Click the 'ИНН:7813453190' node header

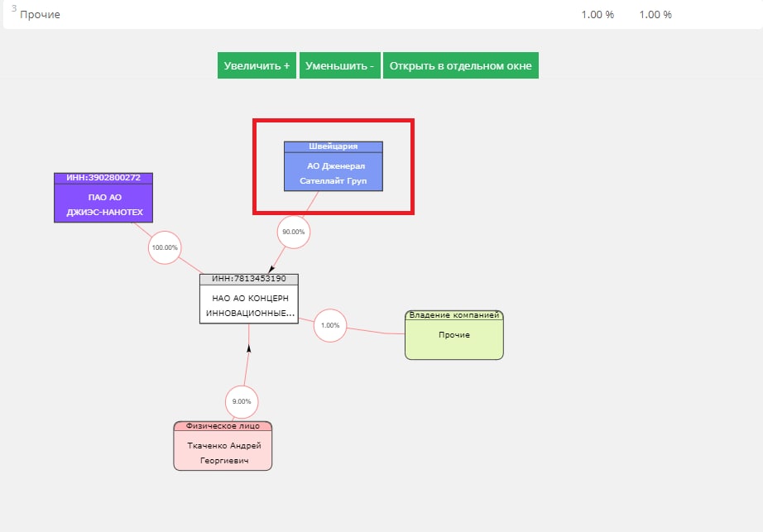(x=249, y=279)
